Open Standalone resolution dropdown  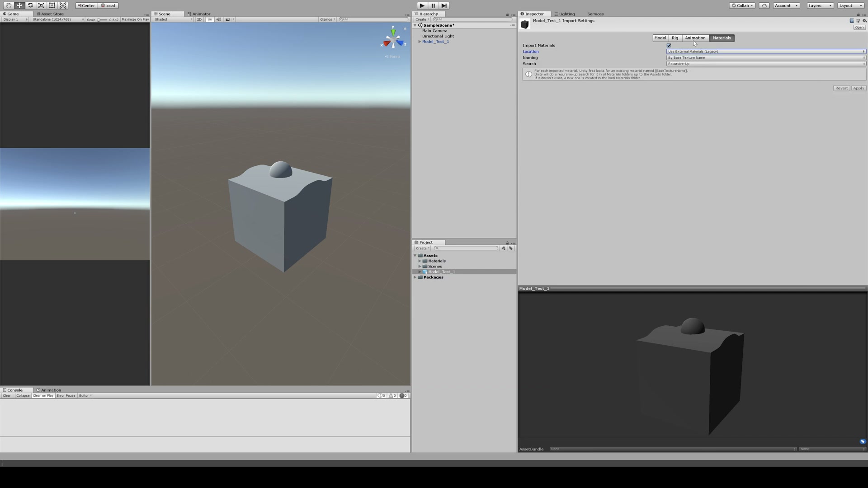[57, 19]
